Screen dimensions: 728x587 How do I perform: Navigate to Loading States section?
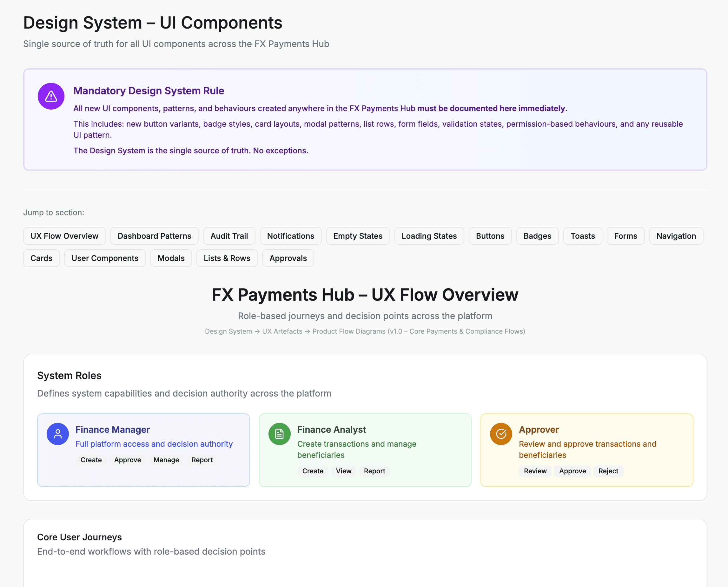point(429,236)
